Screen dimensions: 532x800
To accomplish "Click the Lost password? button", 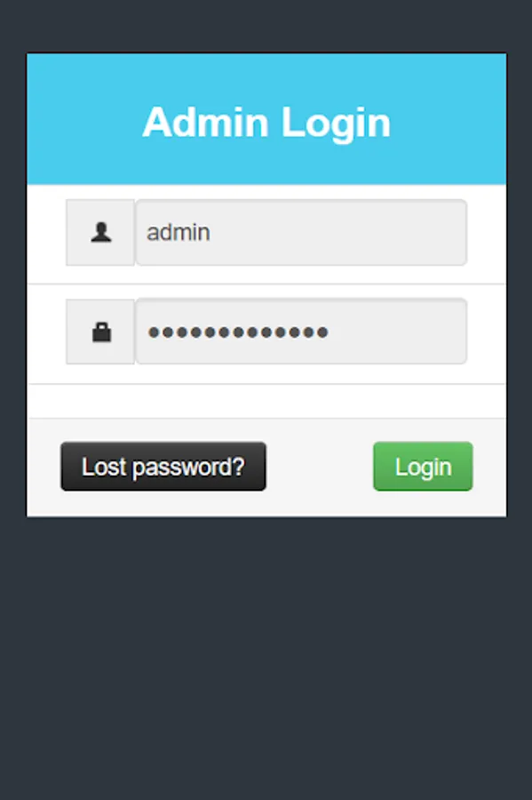I will 163,467.
